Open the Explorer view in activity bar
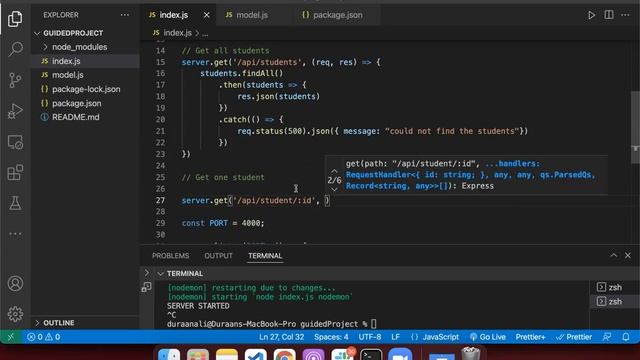640x360 pixels. click(x=15, y=19)
